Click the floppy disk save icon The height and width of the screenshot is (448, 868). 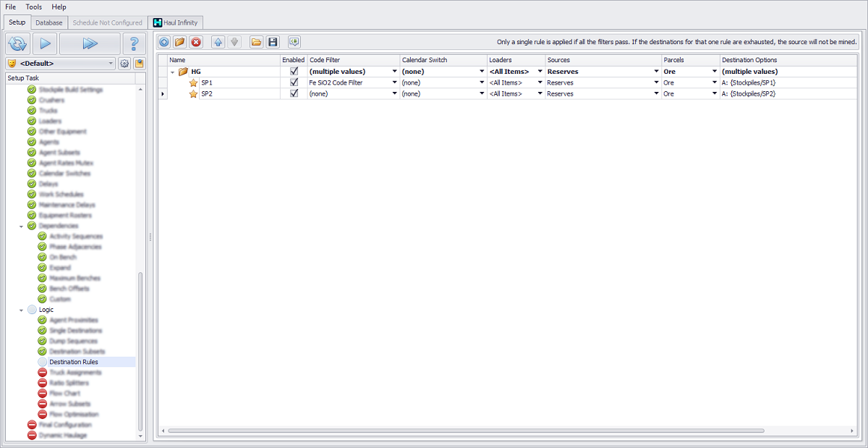click(x=273, y=42)
